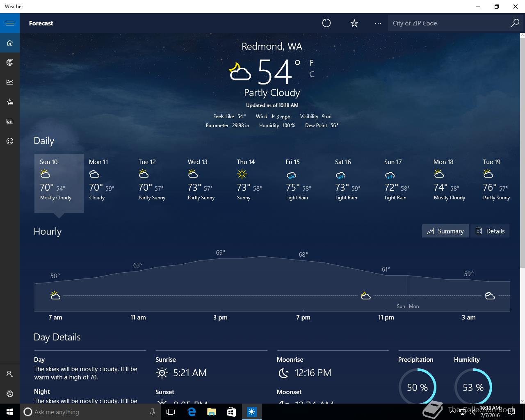Open the Windows Start menu
525x420 pixels.
point(10,412)
